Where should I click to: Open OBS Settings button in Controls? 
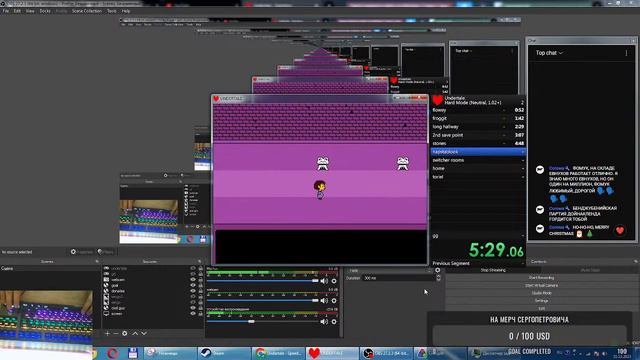coord(541,300)
